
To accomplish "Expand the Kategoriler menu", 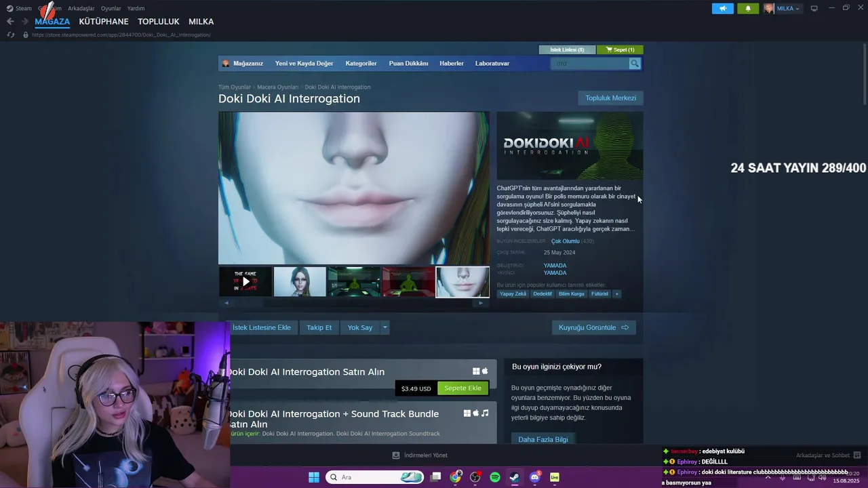I will [x=361, y=63].
